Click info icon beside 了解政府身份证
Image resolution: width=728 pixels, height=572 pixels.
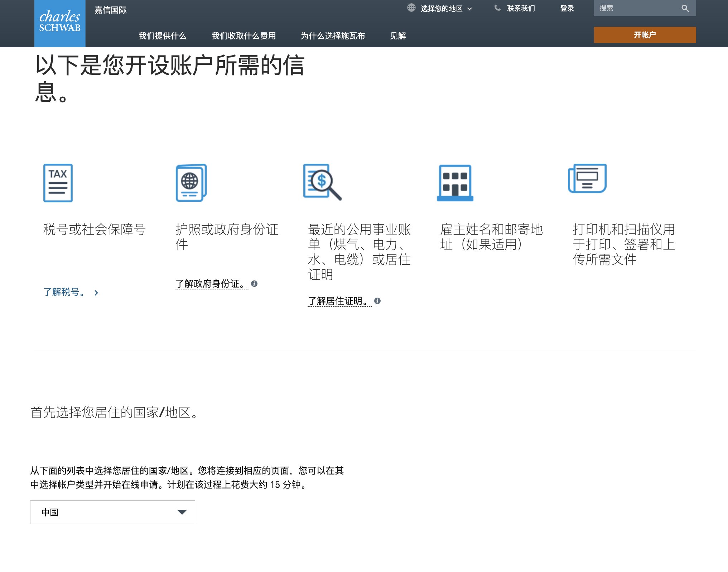254,284
